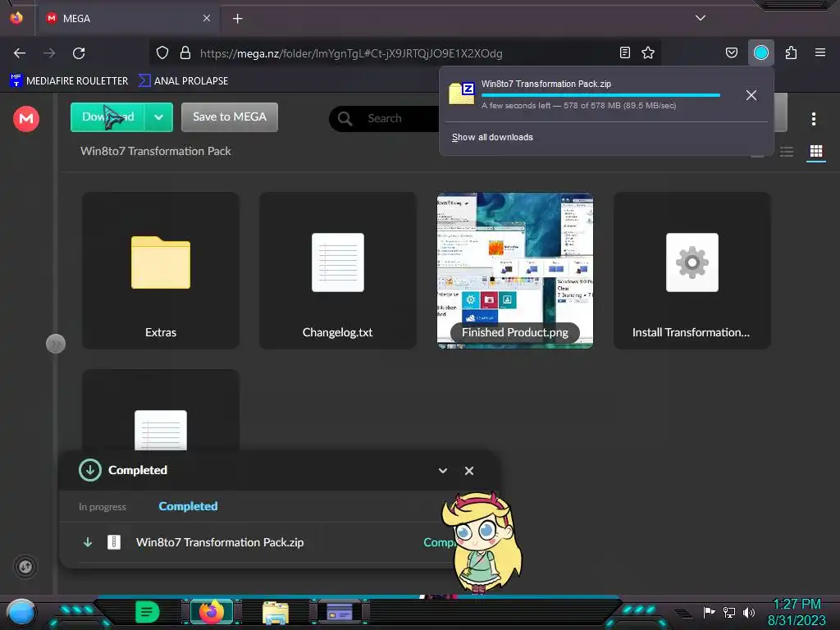840x630 pixels.
Task: Switch to the In progress tab
Action: pos(103,507)
